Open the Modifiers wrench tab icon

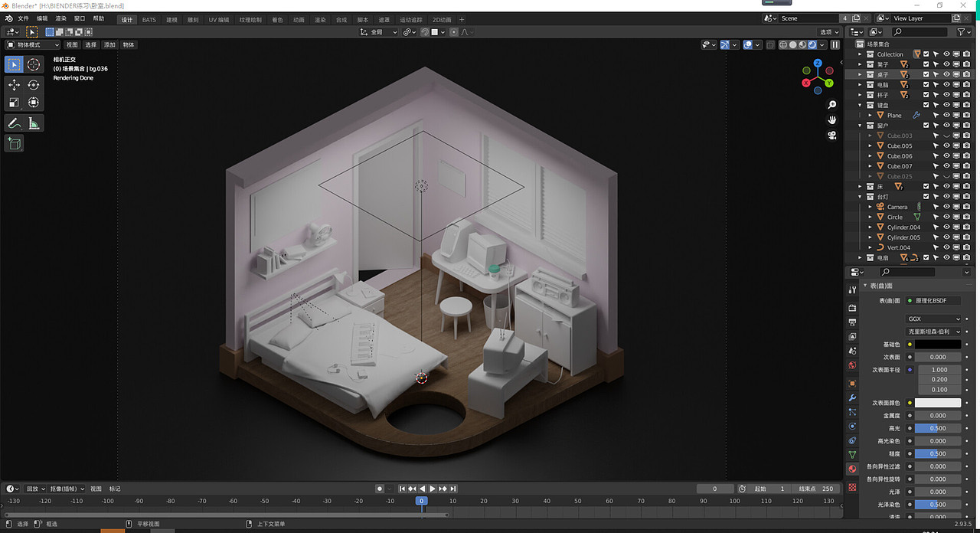coord(852,398)
